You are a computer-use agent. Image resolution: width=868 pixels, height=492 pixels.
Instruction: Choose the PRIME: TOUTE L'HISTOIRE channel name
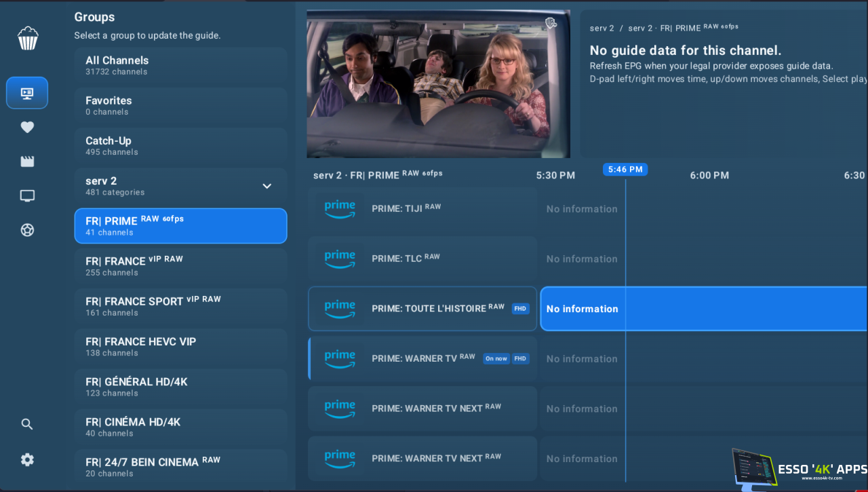[438, 308]
